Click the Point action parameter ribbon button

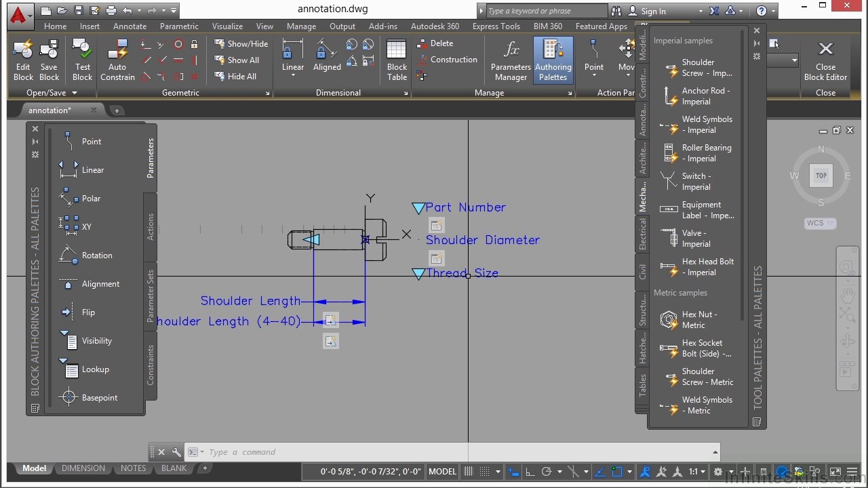point(594,56)
